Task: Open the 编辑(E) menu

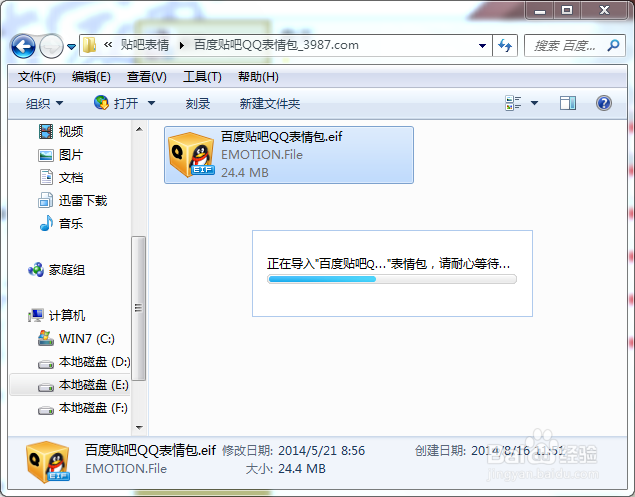Action: pyautogui.click(x=91, y=77)
